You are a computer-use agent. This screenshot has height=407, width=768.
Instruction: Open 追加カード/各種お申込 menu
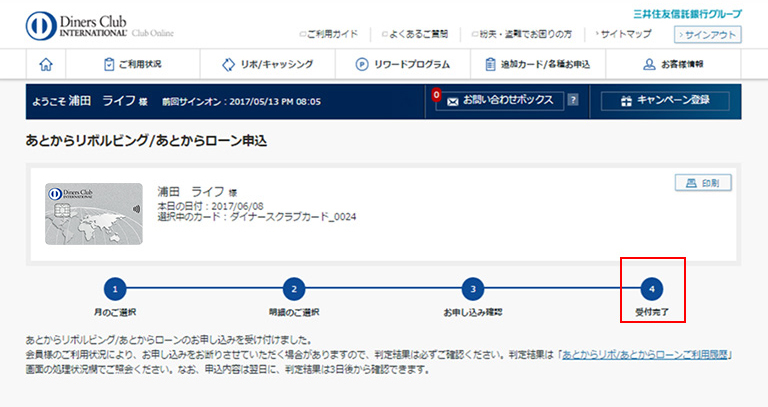537,65
